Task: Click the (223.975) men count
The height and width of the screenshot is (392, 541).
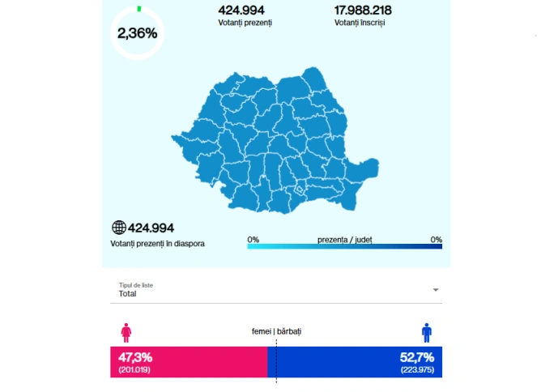Action: tap(417, 370)
